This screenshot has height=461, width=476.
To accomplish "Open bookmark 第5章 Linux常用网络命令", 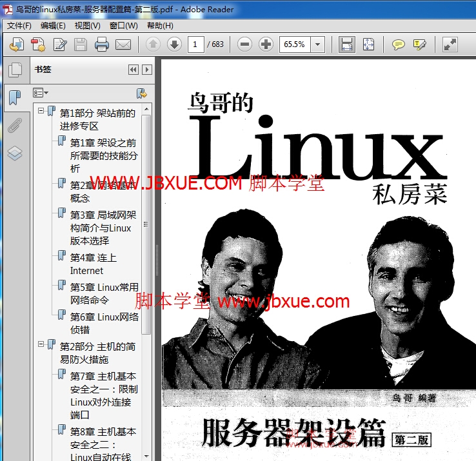I will click(104, 293).
